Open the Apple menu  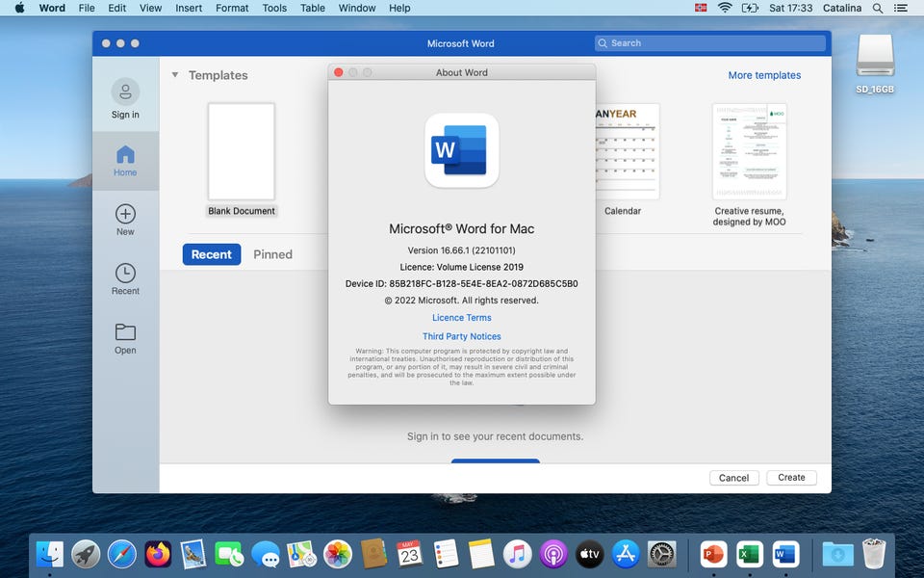click(x=19, y=9)
